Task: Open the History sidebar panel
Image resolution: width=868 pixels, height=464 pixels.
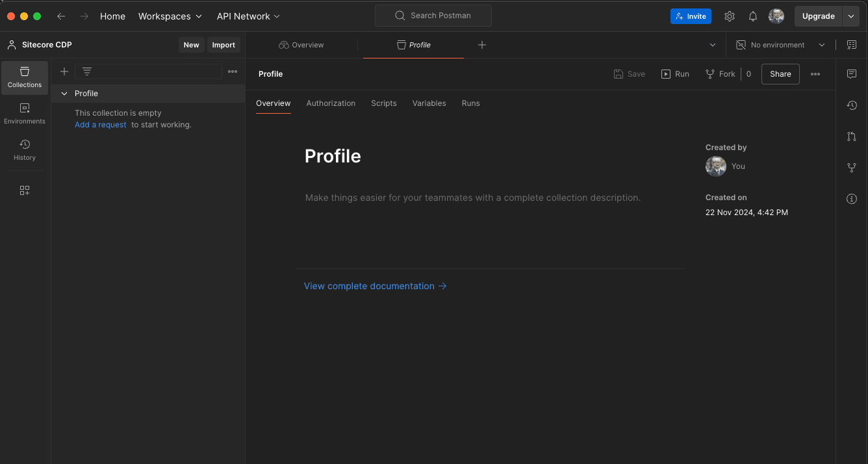Action: (x=25, y=149)
